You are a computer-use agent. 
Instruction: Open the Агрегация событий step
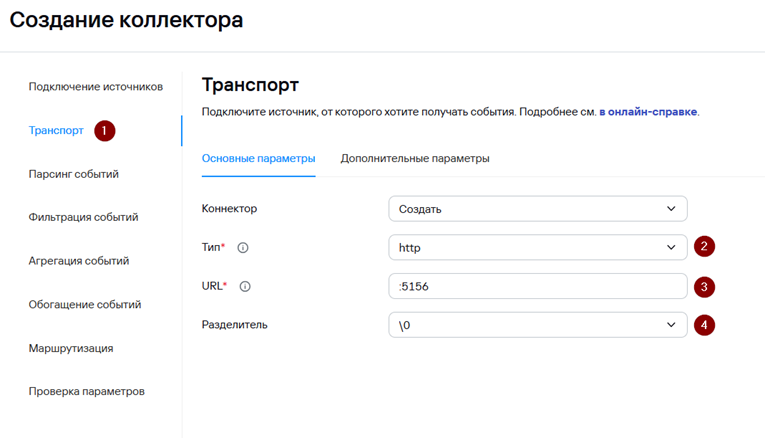point(79,261)
